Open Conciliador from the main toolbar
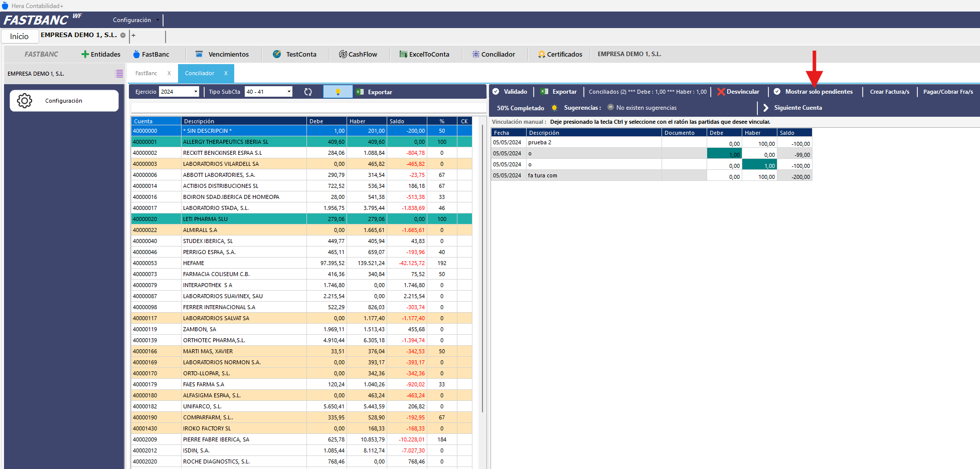This screenshot has width=980, height=469. click(494, 54)
